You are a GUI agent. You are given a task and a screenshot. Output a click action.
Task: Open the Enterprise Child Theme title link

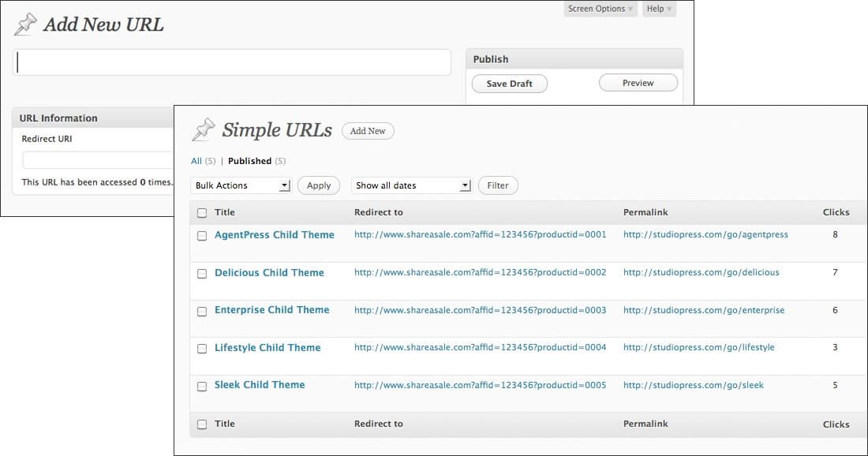[271, 310]
